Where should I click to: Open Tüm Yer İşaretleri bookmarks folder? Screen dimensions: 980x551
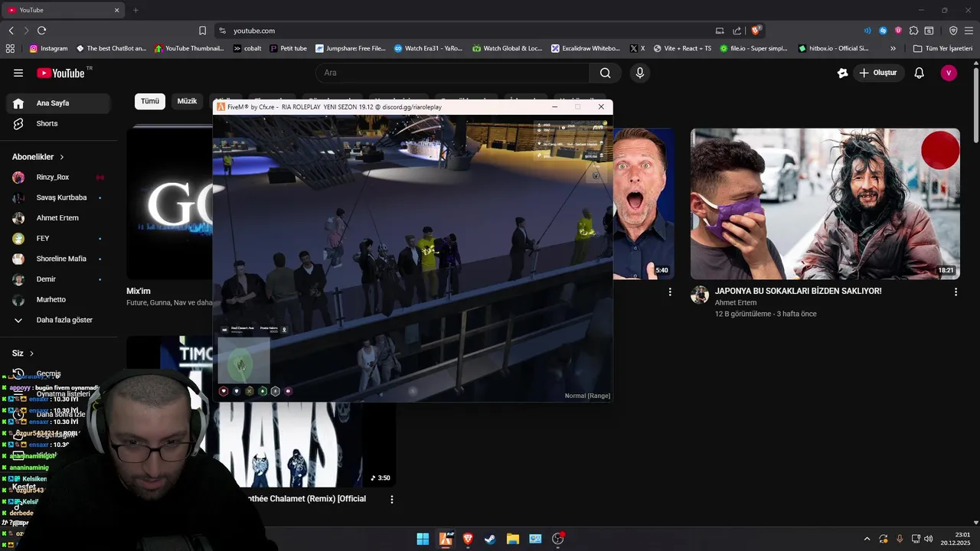[942, 48]
